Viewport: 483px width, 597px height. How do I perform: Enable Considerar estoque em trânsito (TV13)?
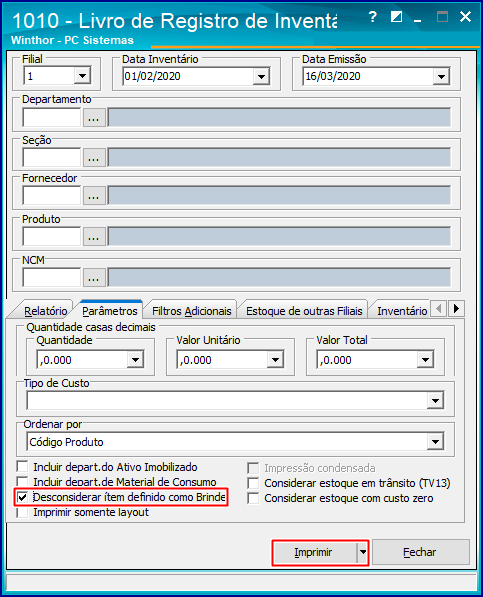[x=253, y=483]
